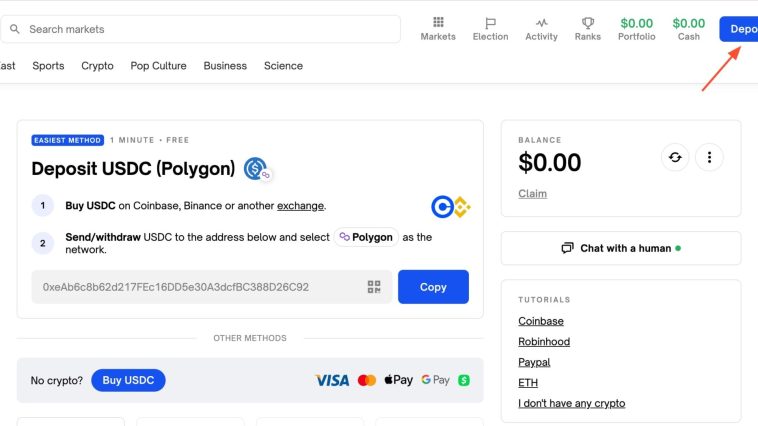
Task: Click the refresh balance icon
Action: coord(675,157)
